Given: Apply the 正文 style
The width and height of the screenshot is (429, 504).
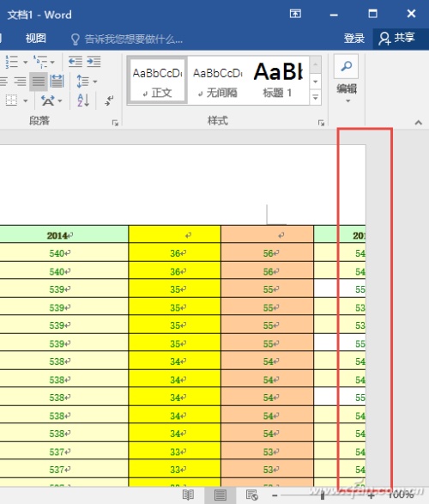Looking at the screenshot, I should click(x=158, y=81).
